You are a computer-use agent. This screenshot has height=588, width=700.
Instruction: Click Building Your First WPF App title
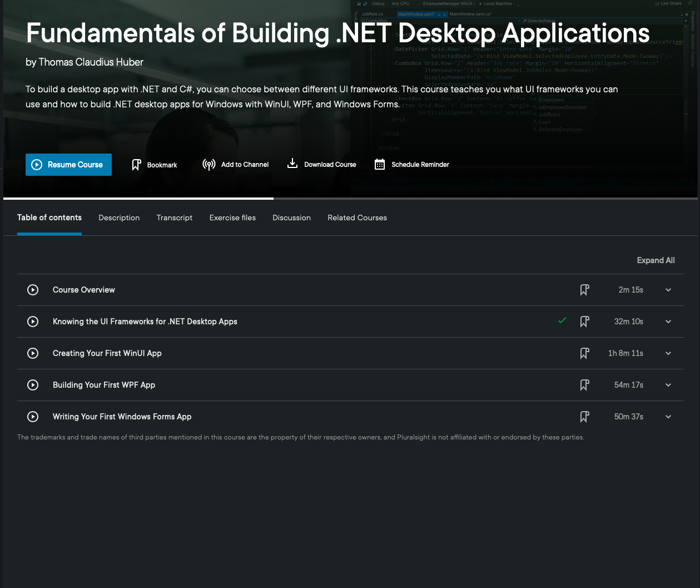(x=104, y=385)
